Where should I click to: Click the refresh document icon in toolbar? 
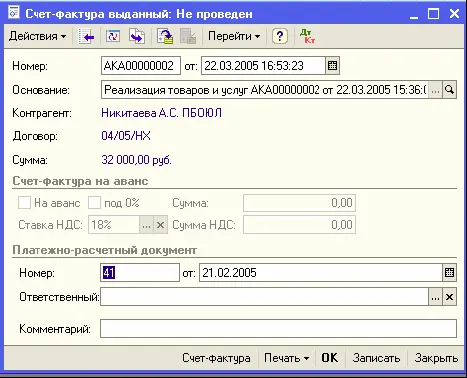tap(113, 36)
